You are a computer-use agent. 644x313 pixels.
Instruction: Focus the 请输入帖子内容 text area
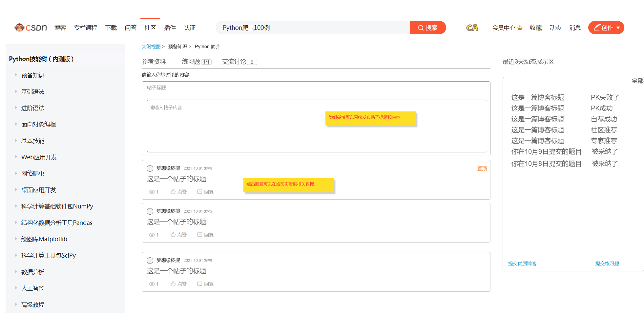click(317, 126)
